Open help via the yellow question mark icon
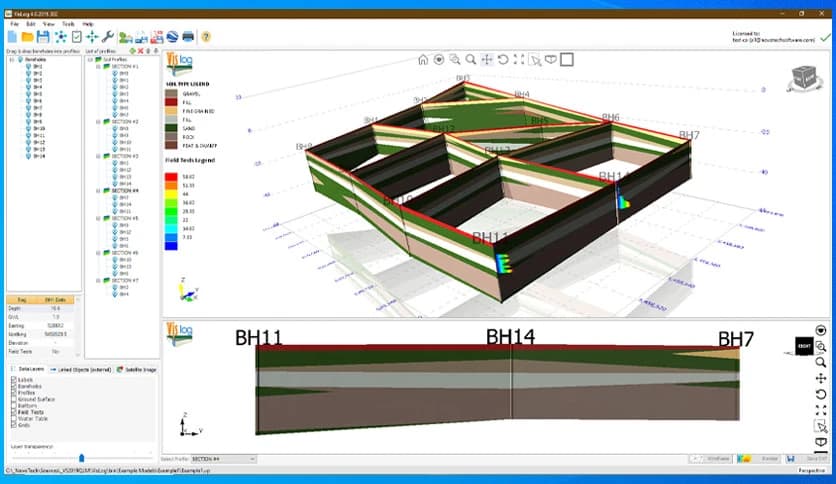Image resolution: width=836 pixels, height=484 pixels. tap(206, 37)
